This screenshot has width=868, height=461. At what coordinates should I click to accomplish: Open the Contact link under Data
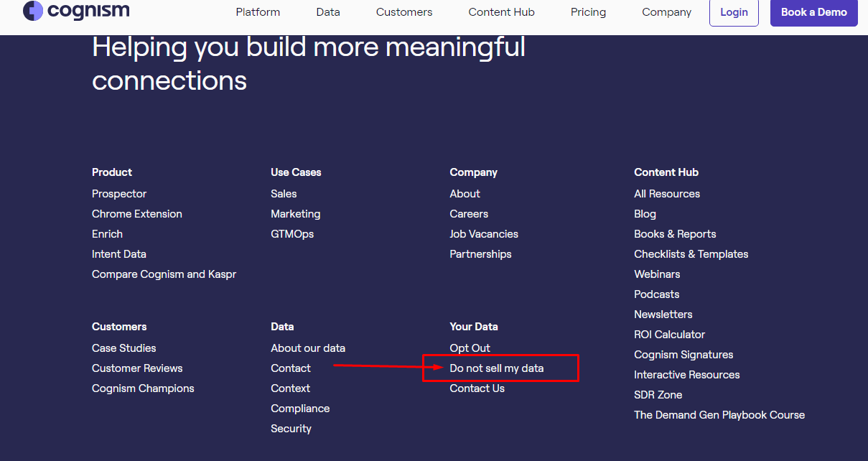pyautogui.click(x=291, y=368)
